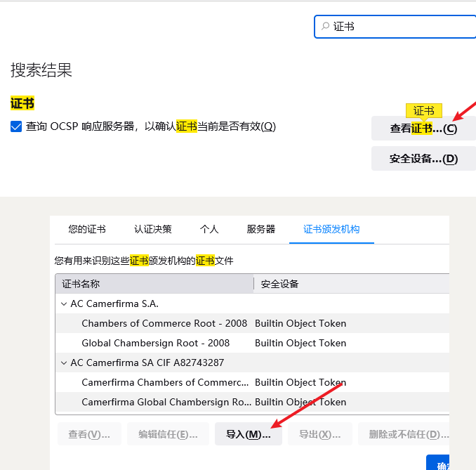Click the search magnifier icon
The height and width of the screenshot is (470, 476).
[x=325, y=26]
